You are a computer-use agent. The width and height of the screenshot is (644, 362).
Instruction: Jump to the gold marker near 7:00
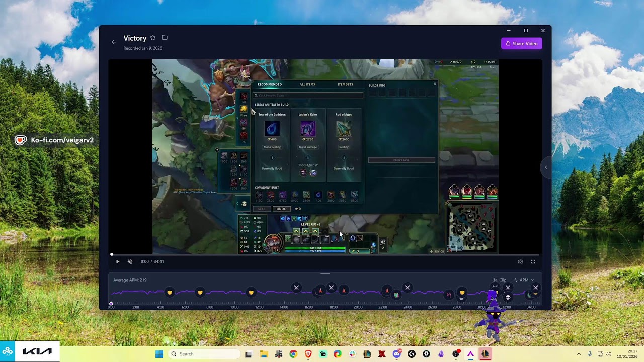pos(200,292)
